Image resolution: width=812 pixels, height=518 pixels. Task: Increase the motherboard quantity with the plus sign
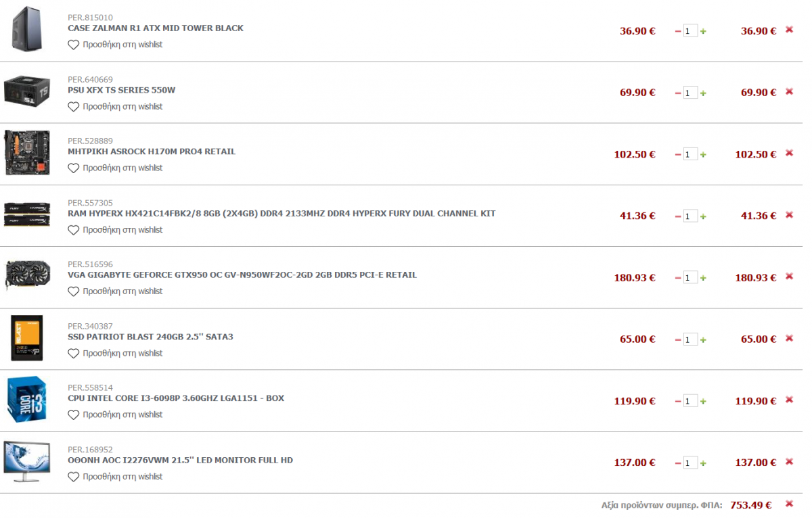703,155
